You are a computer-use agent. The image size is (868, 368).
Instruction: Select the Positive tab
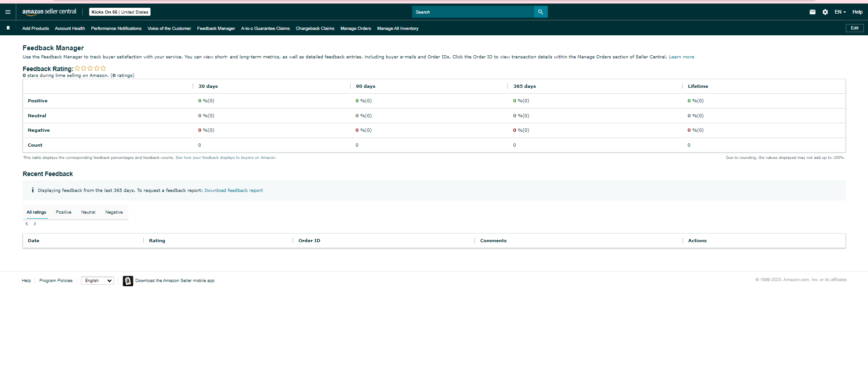click(64, 212)
